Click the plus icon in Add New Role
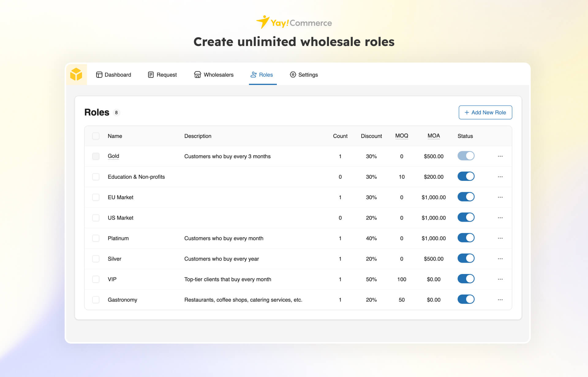Image resolution: width=588 pixels, height=377 pixels. click(x=467, y=112)
